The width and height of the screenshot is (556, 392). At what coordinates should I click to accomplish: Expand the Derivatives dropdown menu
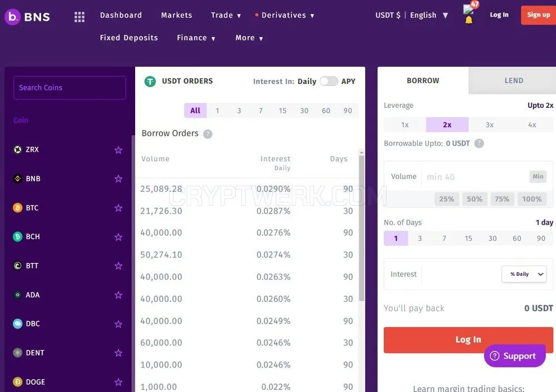[x=285, y=15]
